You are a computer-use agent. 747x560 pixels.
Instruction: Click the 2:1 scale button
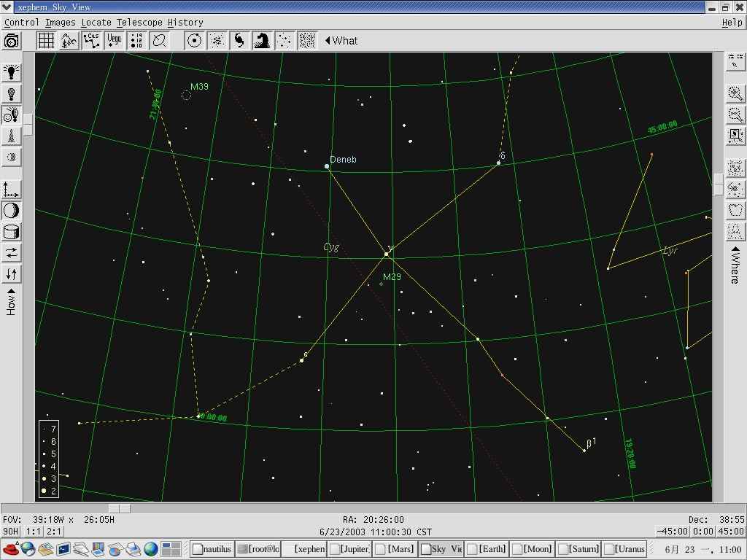pyautogui.click(x=53, y=532)
